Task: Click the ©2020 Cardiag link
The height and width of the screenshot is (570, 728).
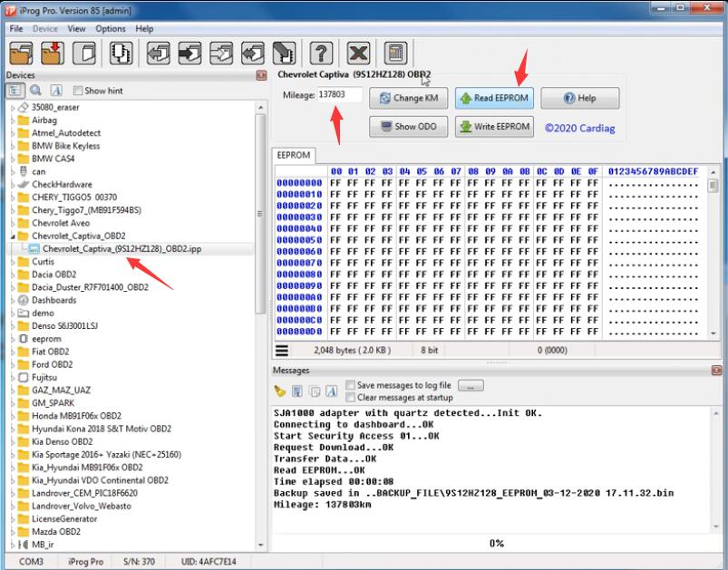Action: [580, 128]
